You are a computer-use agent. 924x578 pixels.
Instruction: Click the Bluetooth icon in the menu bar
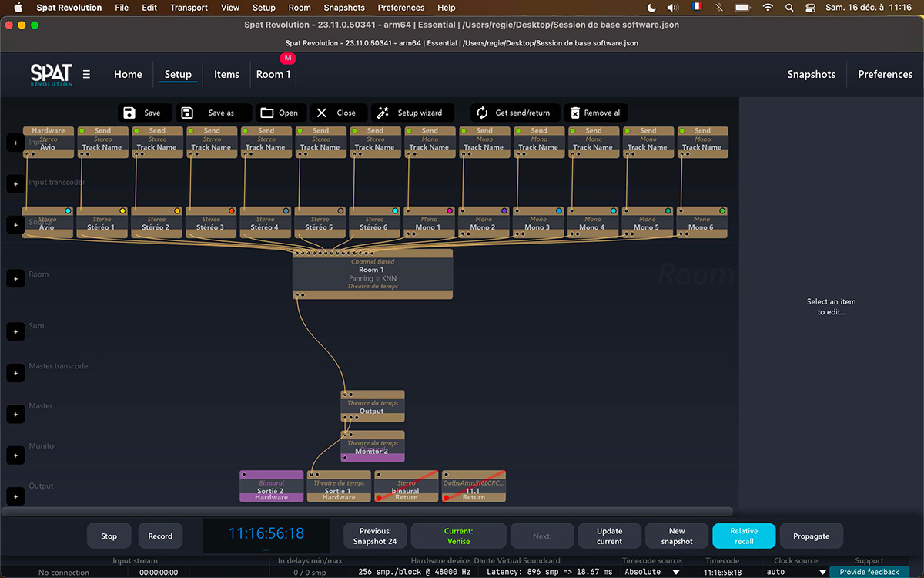pos(721,8)
